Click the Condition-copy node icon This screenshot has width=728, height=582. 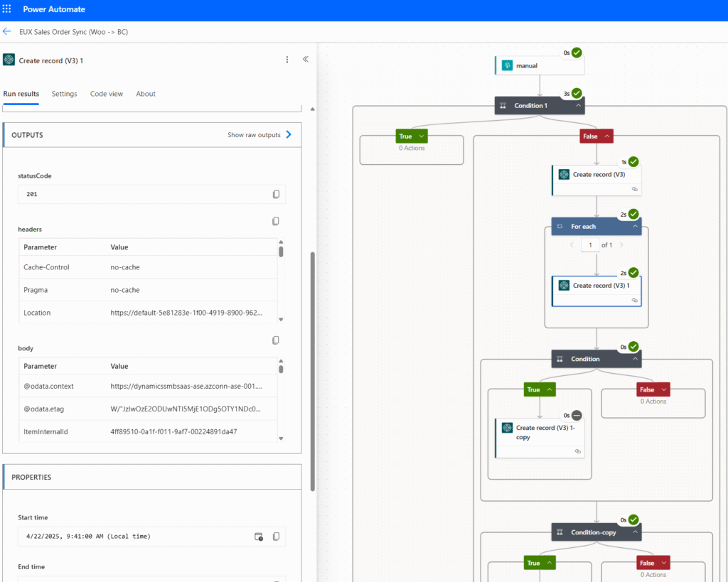(x=560, y=532)
